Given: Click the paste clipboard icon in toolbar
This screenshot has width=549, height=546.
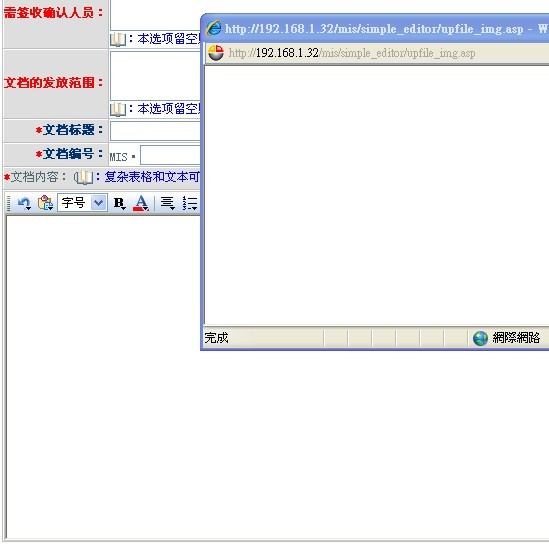Looking at the screenshot, I should pyautogui.click(x=46, y=203).
